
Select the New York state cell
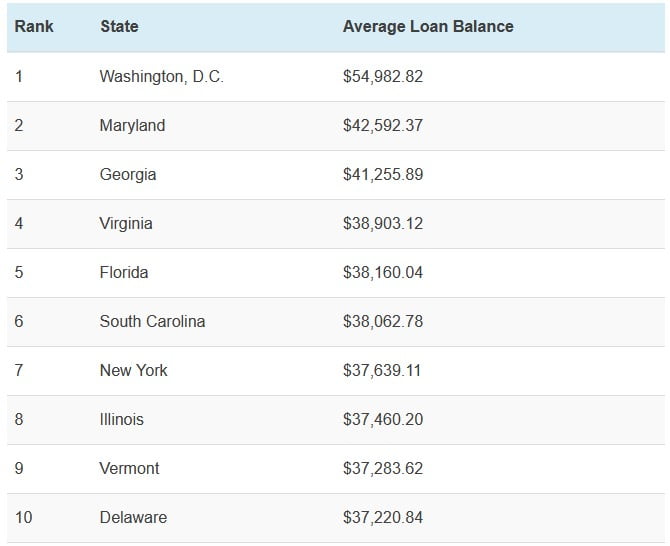[133, 370]
